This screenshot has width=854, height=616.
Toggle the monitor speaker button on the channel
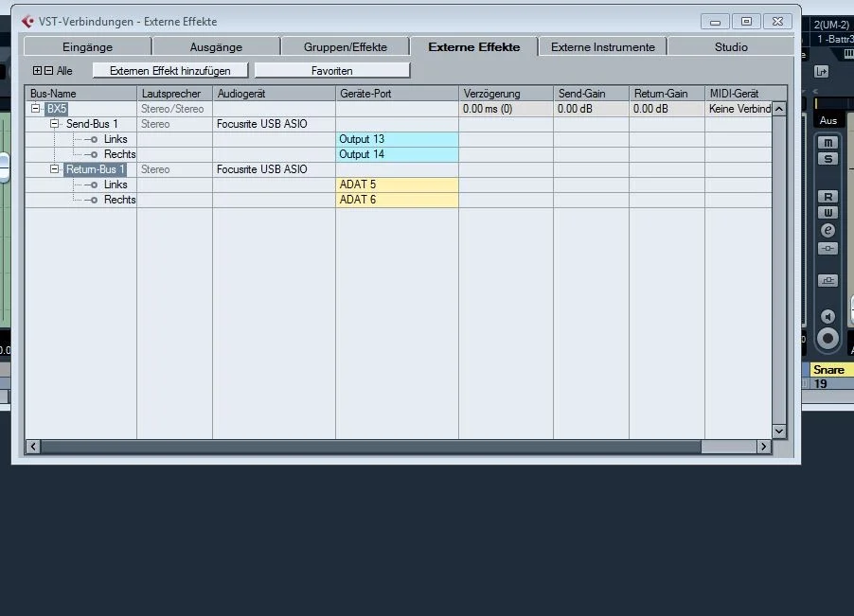(827, 317)
